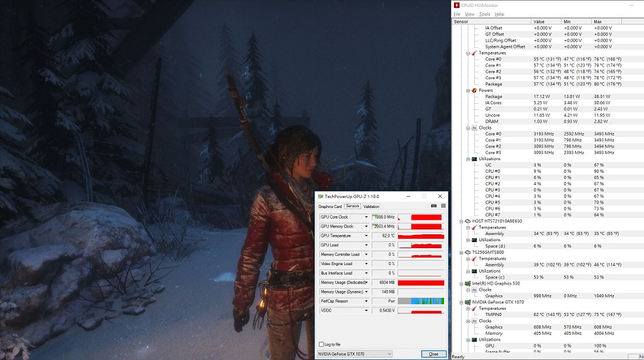This screenshot has width=644, height=360.
Task: Click the PerfCap Reason colored graph
Action: pyautogui.click(x=421, y=301)
